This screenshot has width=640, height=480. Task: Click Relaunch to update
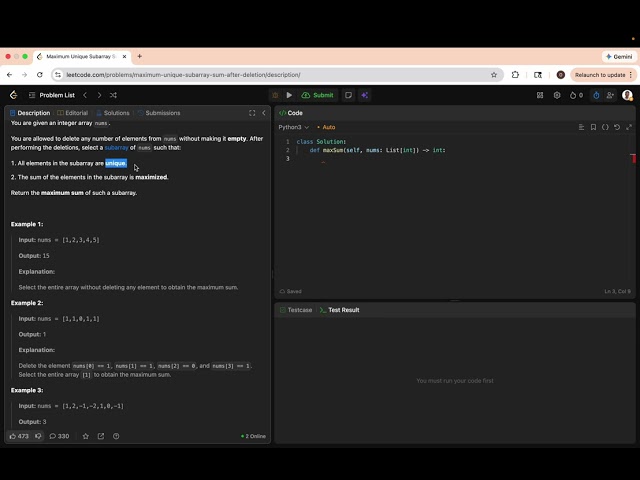603,75
